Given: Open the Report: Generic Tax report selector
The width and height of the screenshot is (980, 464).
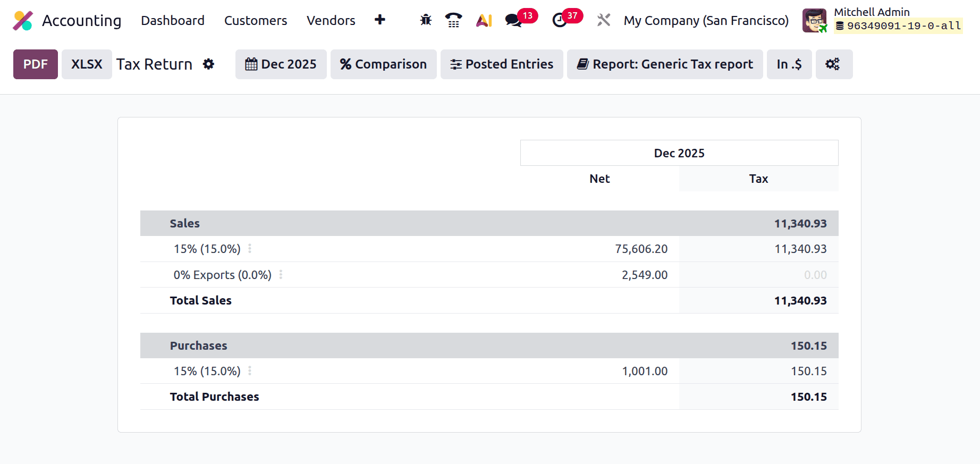Looking at the screenshot, I should click(665, 64).
